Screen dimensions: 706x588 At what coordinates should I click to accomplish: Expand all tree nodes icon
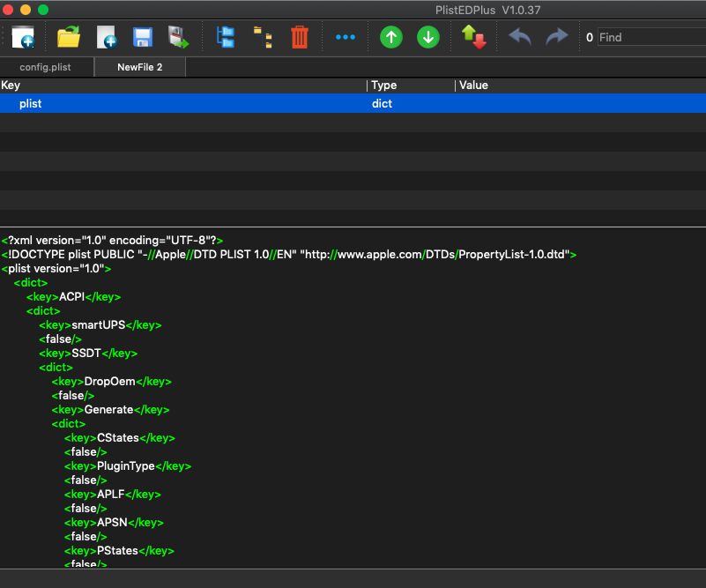[226, 37]
